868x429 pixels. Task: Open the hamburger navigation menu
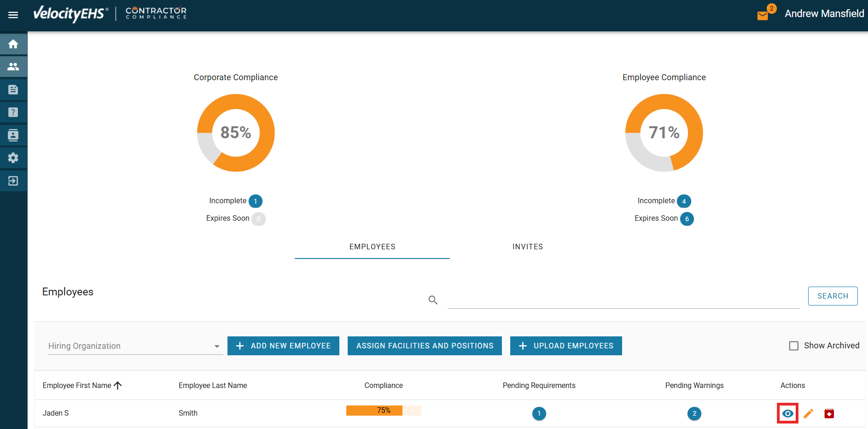click(13, 15)
